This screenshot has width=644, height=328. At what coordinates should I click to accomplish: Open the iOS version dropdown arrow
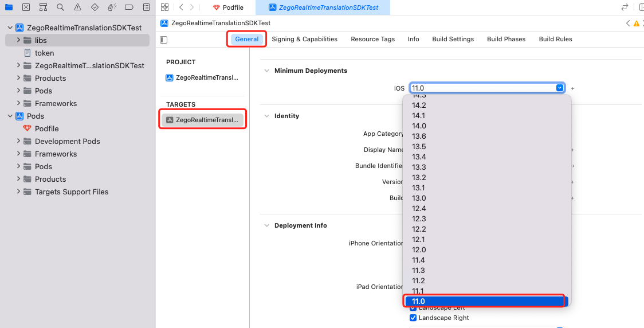(559, 88)
